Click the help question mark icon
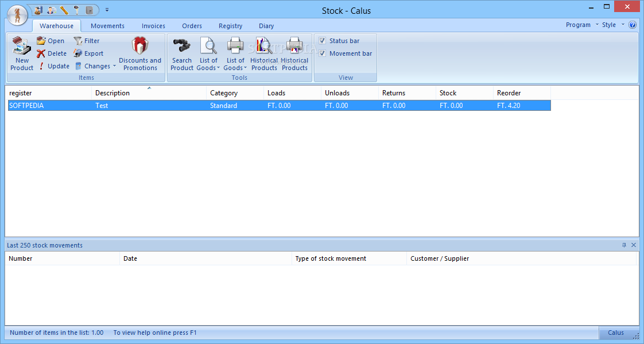This screenshot has height=344, width=644. tap(633, 25)
